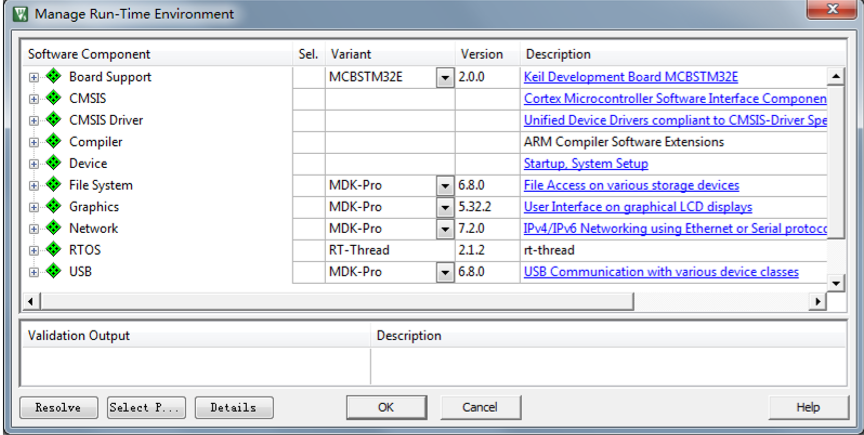Open User Interface on graphical LCD displays link
The height and width of the screenshot is (435, 864).
point(638,207)
